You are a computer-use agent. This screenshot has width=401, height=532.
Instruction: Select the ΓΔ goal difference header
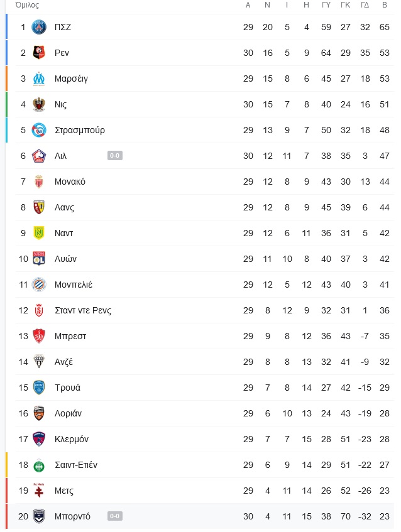point(365,5)
